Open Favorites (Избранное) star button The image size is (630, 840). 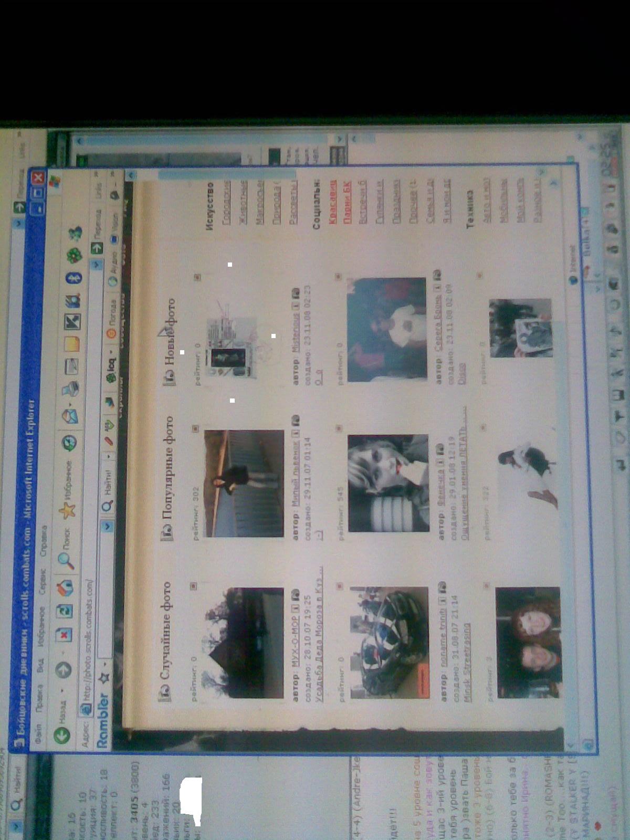point(68,490)
